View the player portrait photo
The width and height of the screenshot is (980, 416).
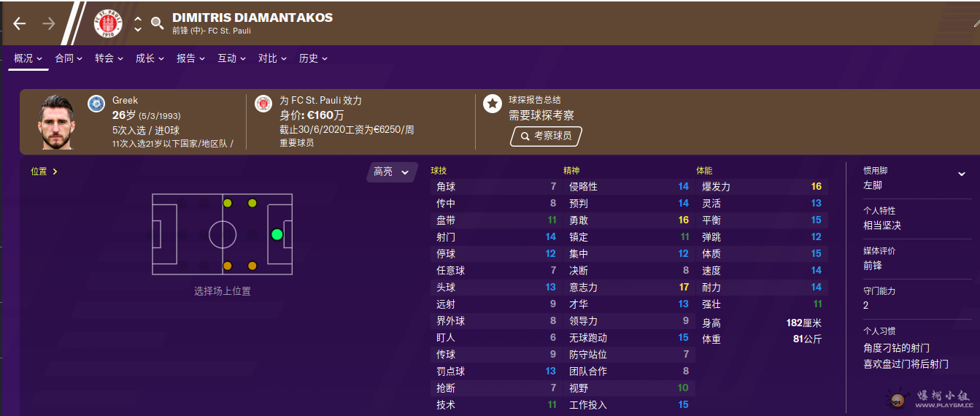click(x=57, y=122)
